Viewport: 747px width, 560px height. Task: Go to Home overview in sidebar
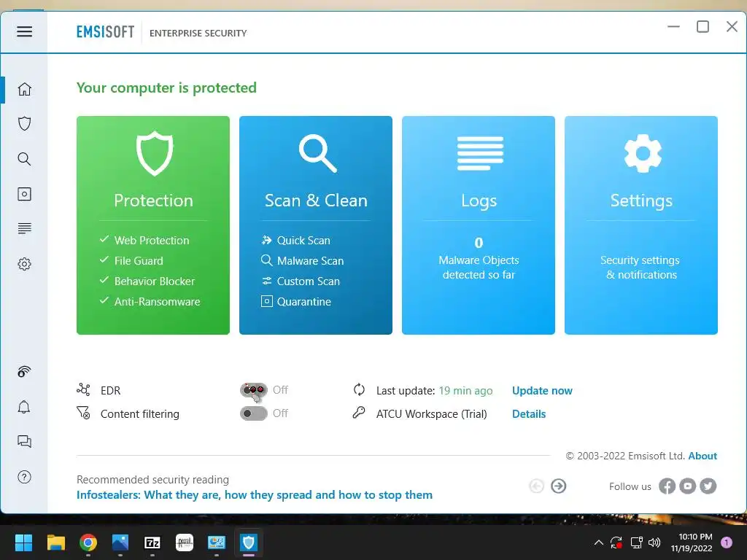pos(24,89)
